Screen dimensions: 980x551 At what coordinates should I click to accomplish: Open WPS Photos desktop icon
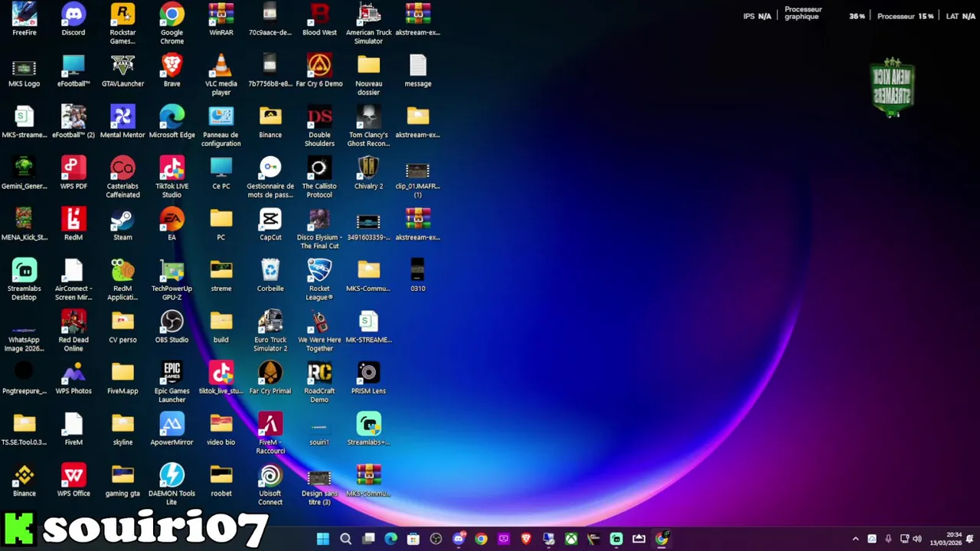click(x=73, y=378)
